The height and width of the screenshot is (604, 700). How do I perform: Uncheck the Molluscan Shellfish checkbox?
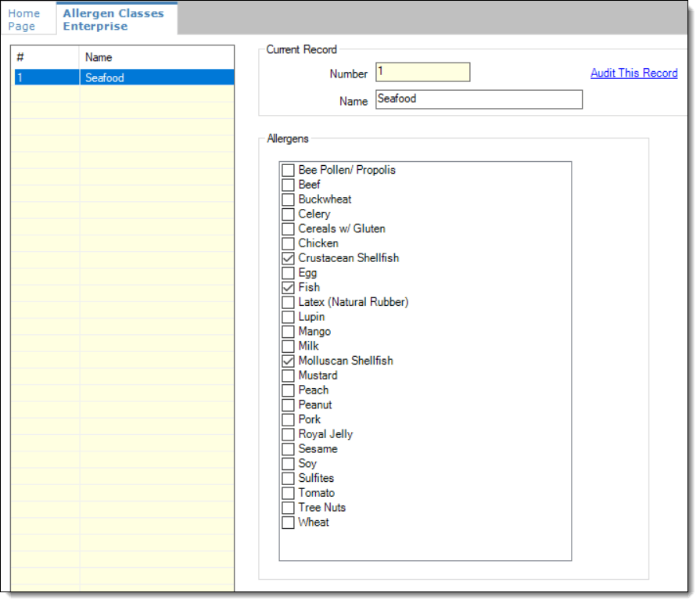pos(288,361)
